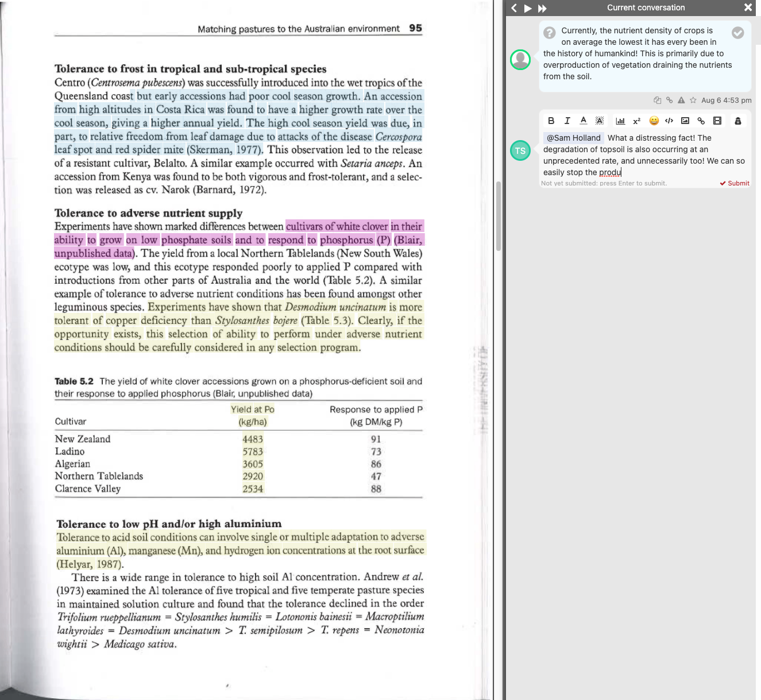Submit the reply comment
This screenshot has height=700, width=761.
(x=735, y=183)
